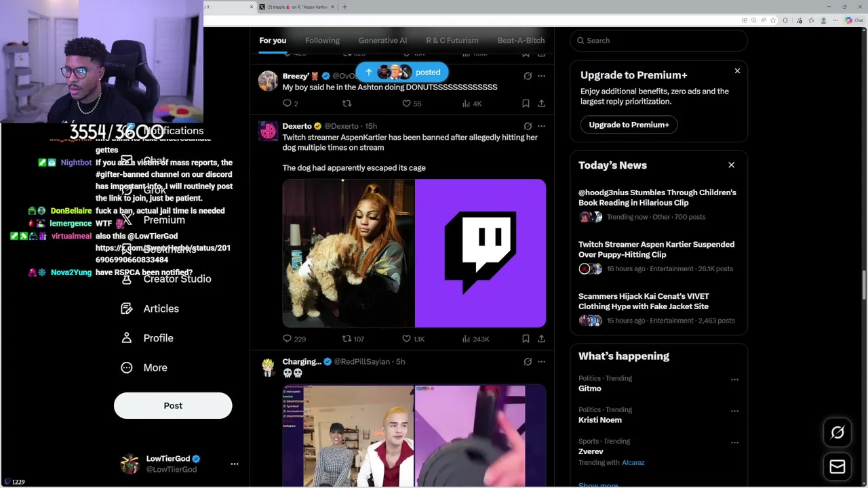
Task: Switch to the Generative AI tab
Action: pos(382,41)
